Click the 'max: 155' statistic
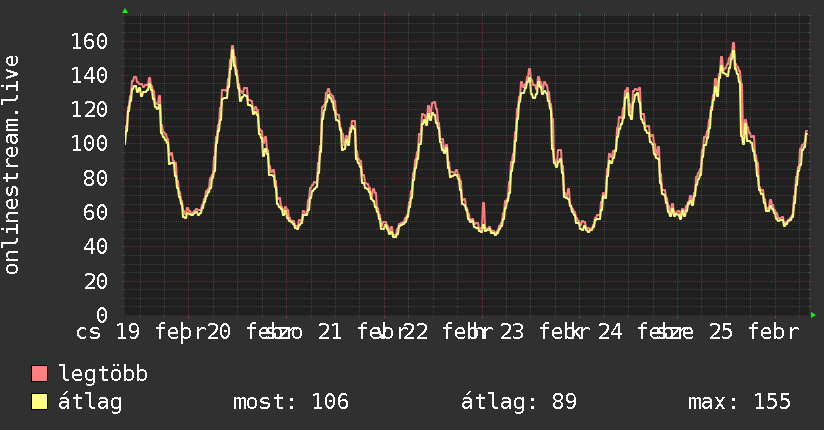824x430 pixels. [739, 402]
